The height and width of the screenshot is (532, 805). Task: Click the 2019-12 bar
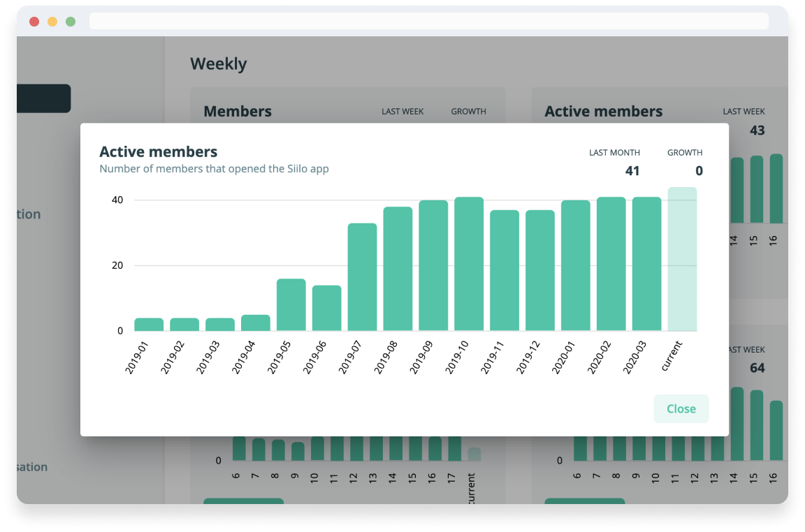pyautogui.click(x=540, y=271)
